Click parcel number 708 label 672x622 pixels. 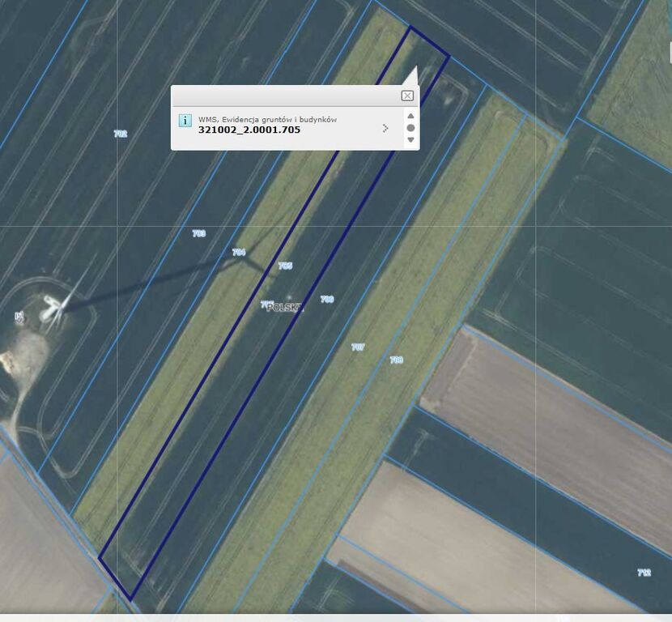[x=396, y=360]
